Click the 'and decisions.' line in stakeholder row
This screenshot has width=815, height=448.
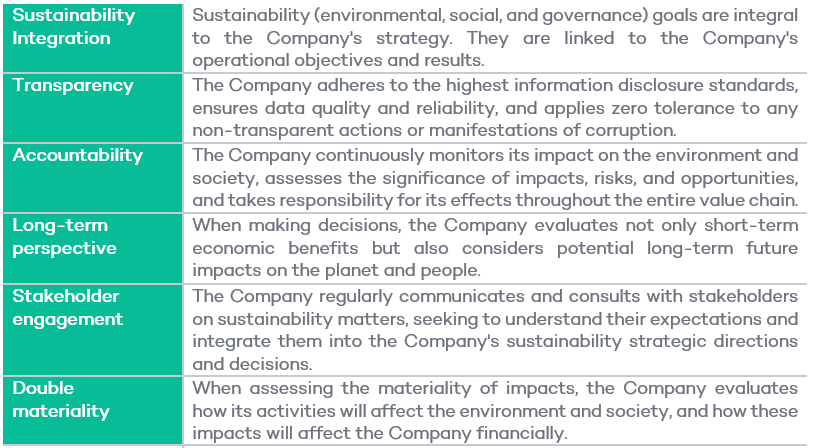tap(252, 364)
